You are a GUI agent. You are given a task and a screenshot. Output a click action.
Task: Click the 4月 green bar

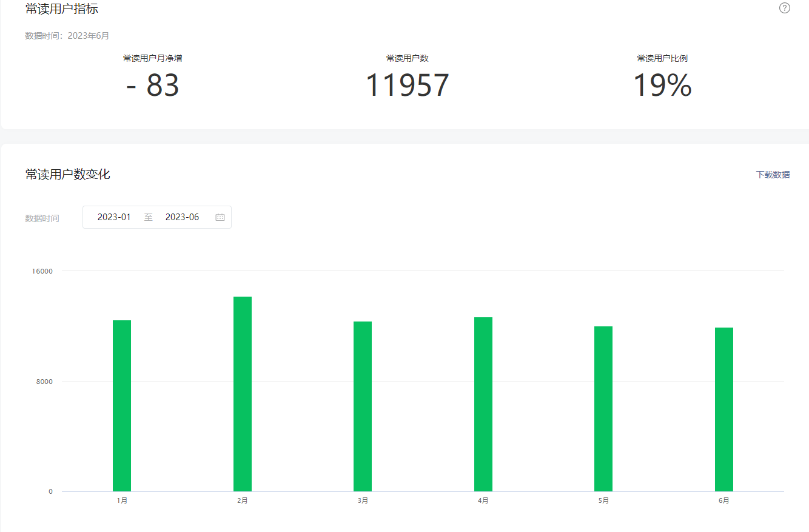click(x=483, y=404)
